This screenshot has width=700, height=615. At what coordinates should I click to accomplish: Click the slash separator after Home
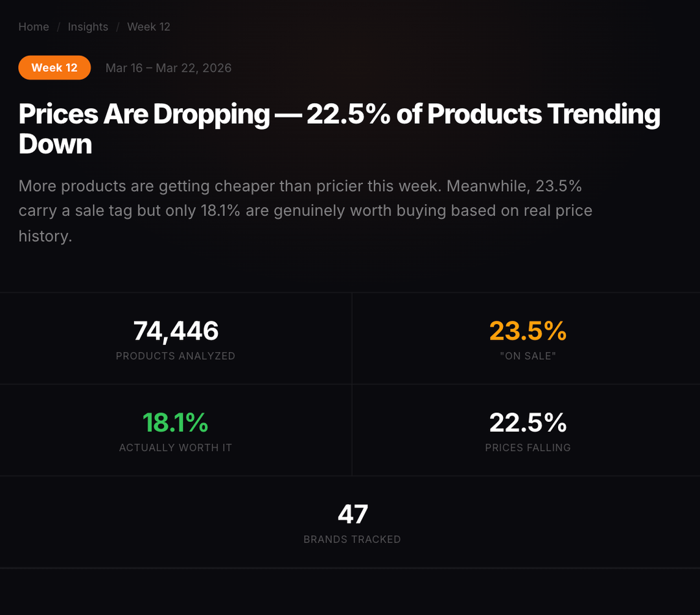[58, 27]
